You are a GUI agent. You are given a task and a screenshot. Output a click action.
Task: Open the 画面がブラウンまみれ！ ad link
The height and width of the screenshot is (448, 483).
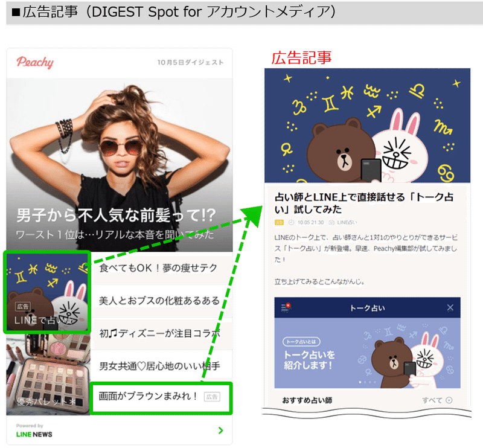coord(161,398)
